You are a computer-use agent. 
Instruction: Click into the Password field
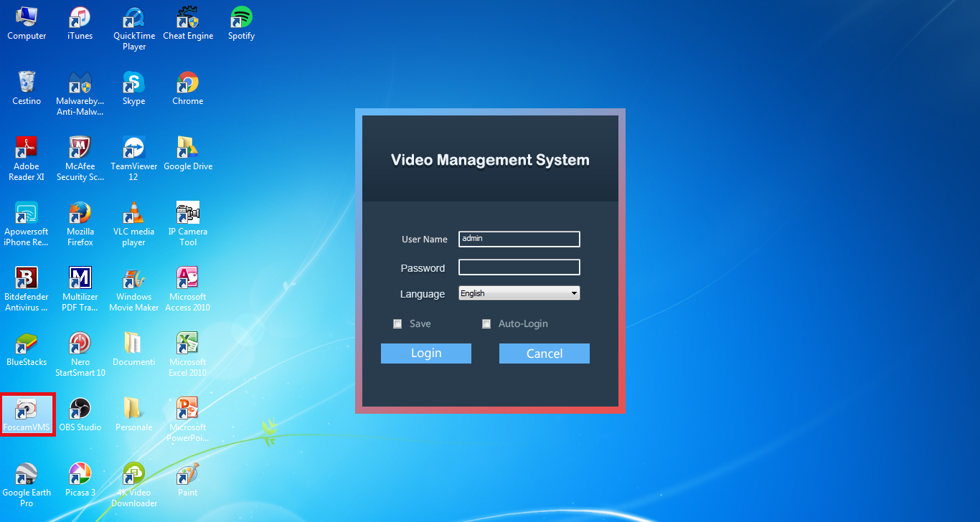pos(519,267)
